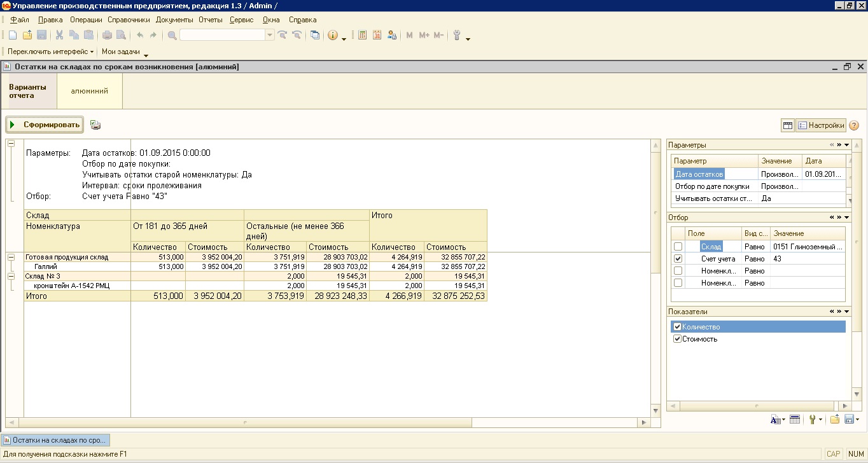
Task: Click the report horizontal scrollbar thumb
Action: pos(244,422)
